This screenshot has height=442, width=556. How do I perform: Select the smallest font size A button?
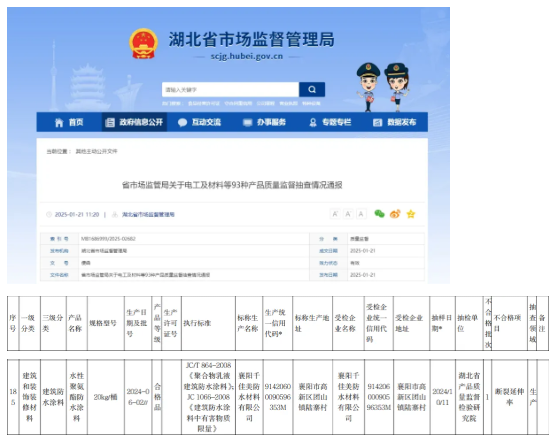tap(361, 214)
